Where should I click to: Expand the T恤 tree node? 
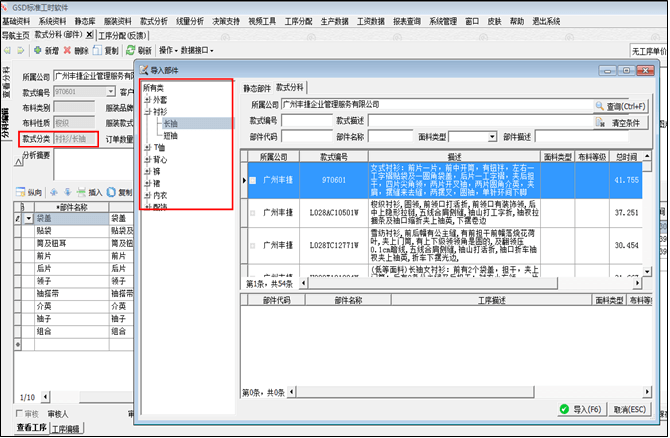click(x=147, y=148)
